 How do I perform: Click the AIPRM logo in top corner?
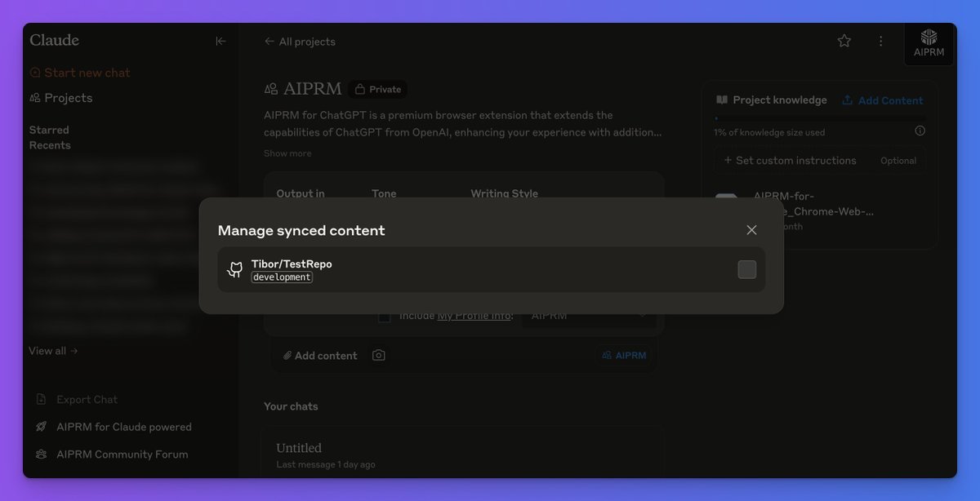929,43
